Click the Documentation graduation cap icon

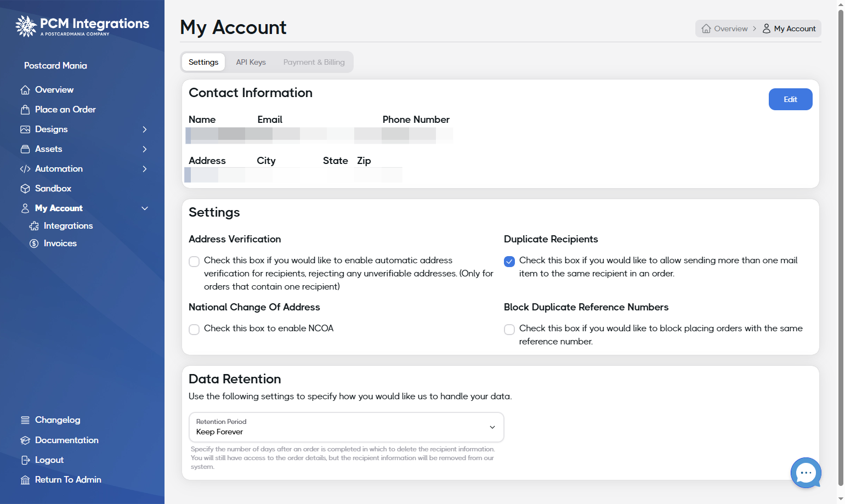[x=25, y=440]
